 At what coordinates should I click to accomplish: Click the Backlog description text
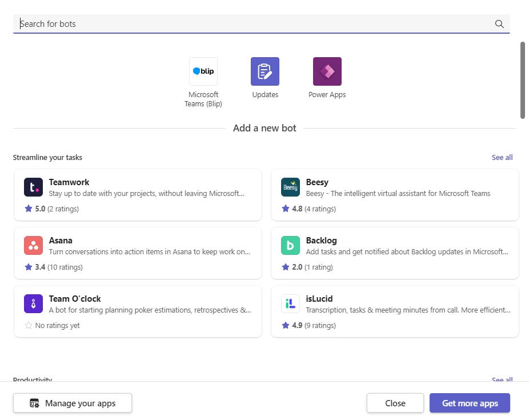pos(407,252)
